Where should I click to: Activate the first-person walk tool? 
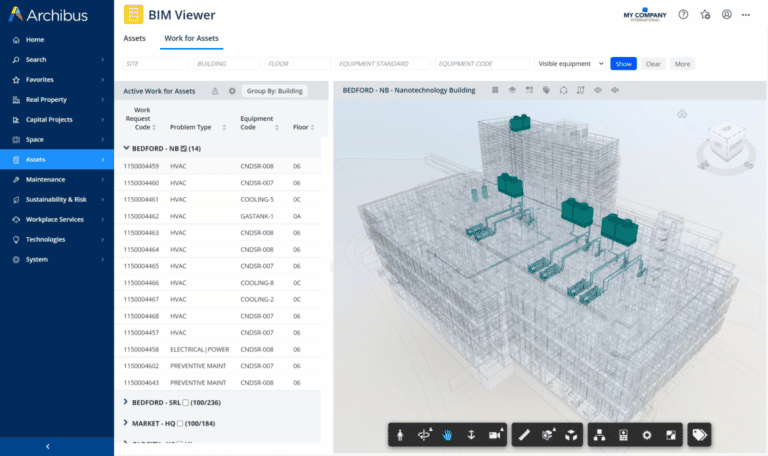tap(399, 435)
